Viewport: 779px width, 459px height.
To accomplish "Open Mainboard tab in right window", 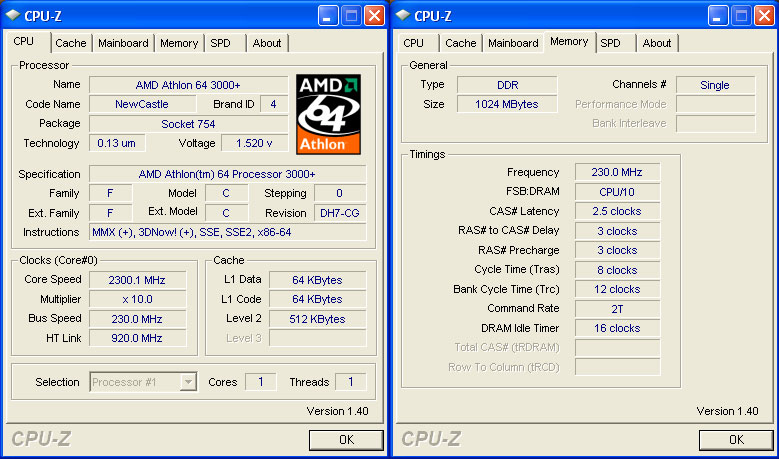I will [513, 43].
